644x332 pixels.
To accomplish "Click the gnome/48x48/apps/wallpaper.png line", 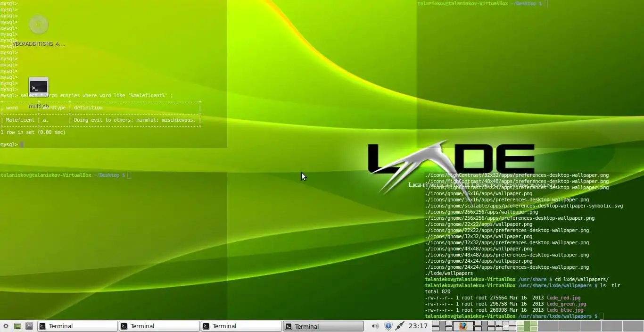I will pos(479,249).
